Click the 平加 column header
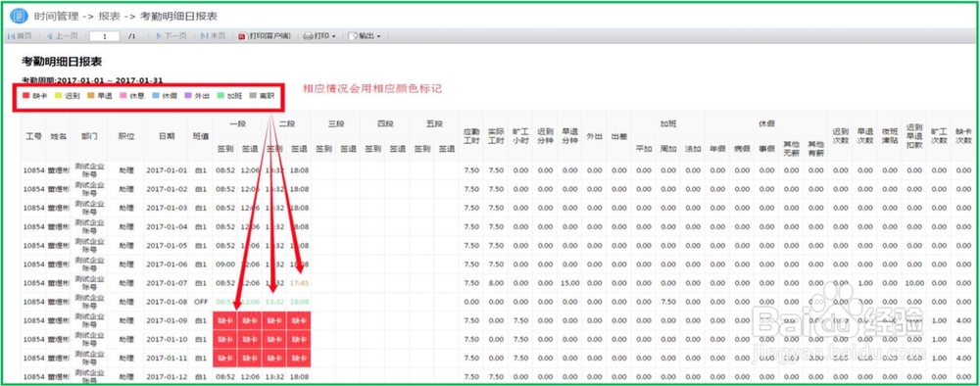 [643, 149]
